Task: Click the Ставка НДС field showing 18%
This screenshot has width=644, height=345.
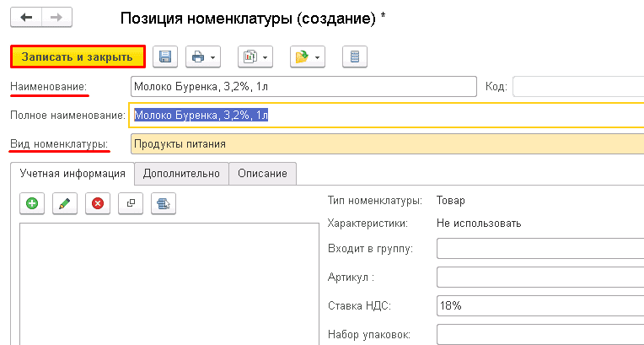Action: 539,306
